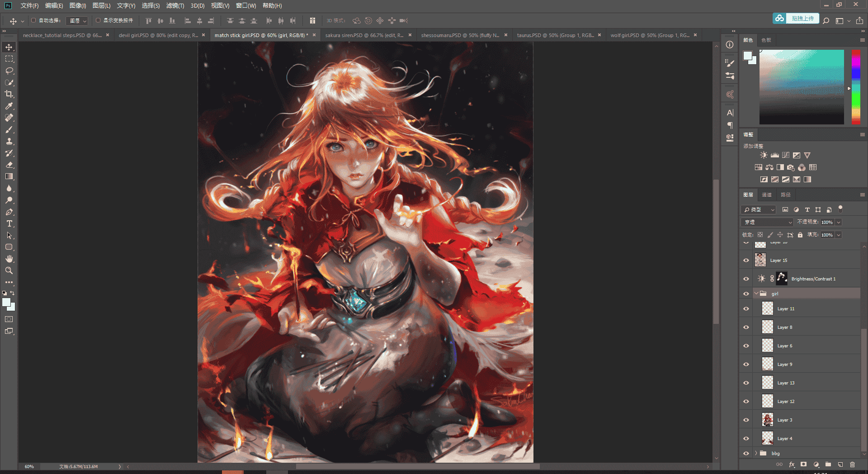Delete layer with trash icon
Screen dimensions: 868x474
(x=853, y=465)
